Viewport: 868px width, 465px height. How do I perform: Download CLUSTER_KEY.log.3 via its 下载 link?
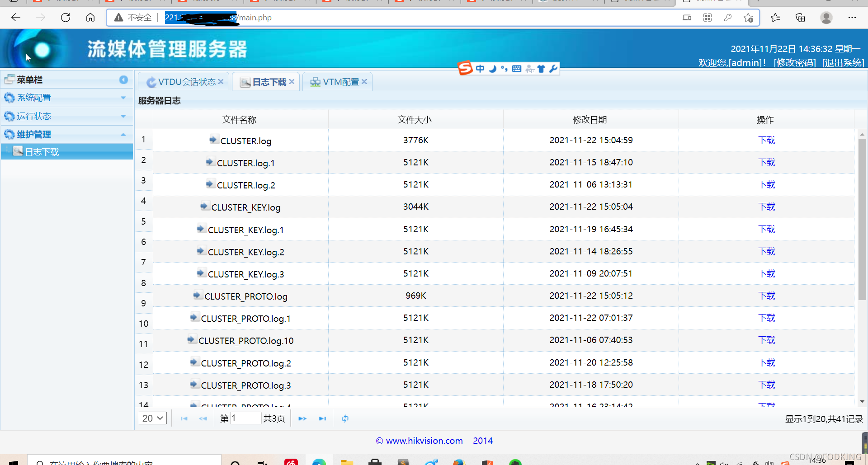pyautogui.click(x=767, y=273)
